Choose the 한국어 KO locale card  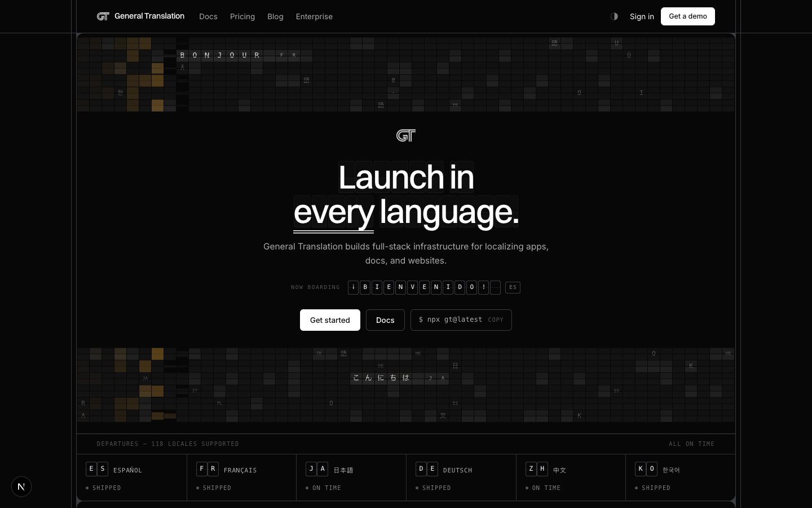pyautogui.click(x=681, y=478)
